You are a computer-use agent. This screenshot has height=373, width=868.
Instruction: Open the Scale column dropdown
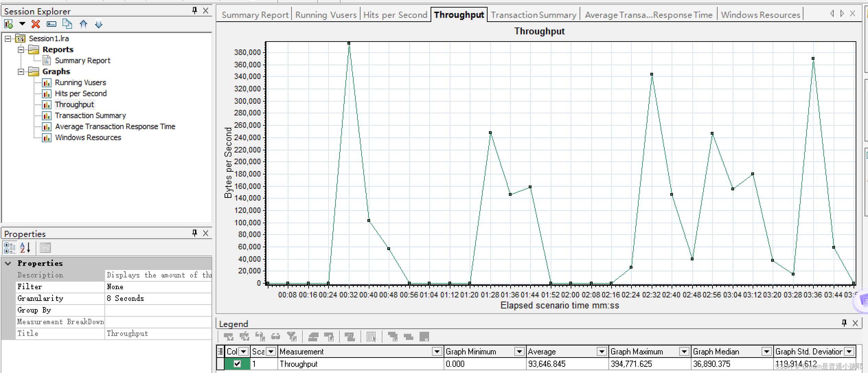point(271,351)
